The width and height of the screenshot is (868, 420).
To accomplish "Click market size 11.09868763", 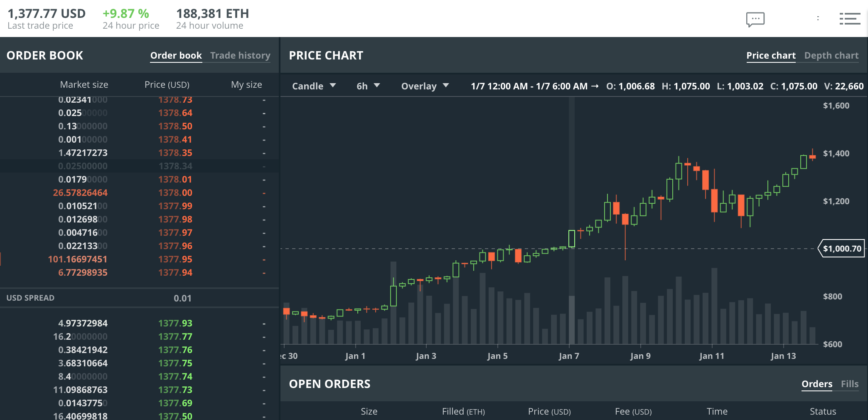I will tap(80, 390).
